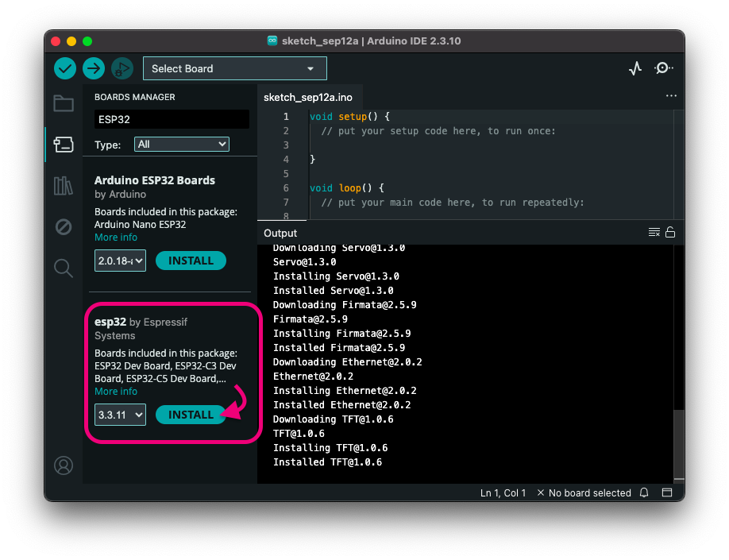
Task: Click the esp32 package title
Action: (110, 322)
